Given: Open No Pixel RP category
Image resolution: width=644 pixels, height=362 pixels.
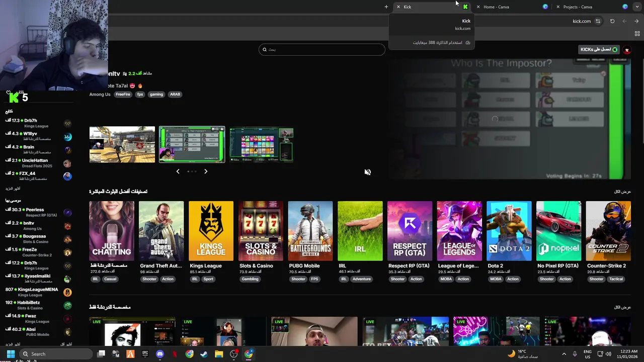Looking at the screenshot, I should tap(558, 231).
